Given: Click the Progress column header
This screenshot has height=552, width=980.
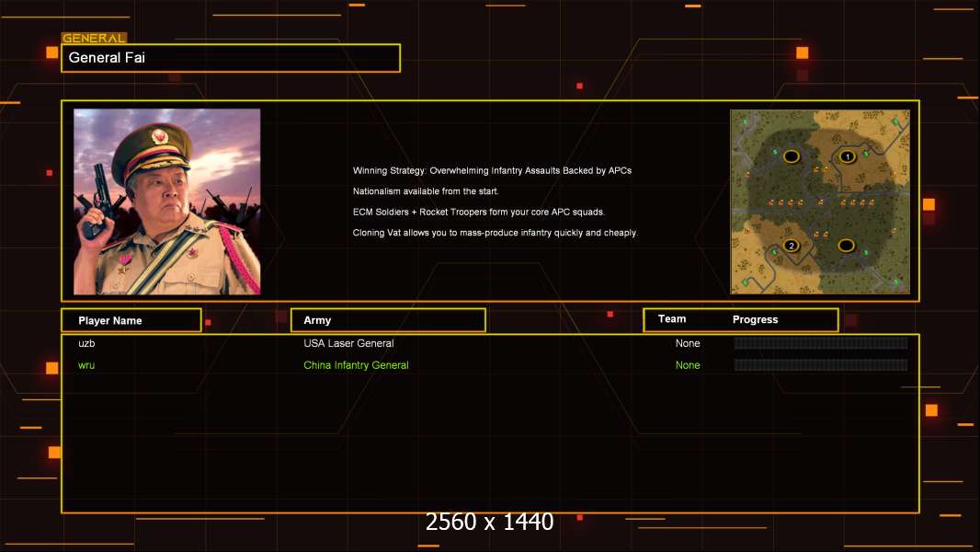Looking at the screenshot, I should (x=755, y=319).
